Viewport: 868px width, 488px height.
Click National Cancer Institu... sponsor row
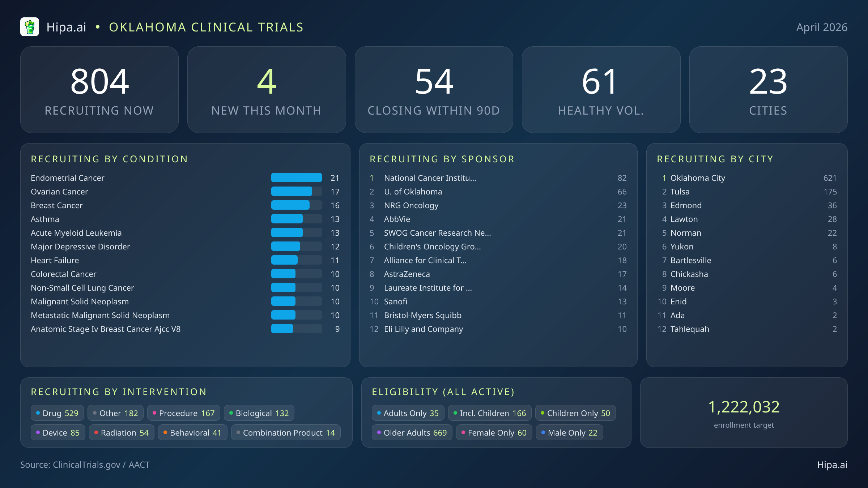(x=498, y=178)
